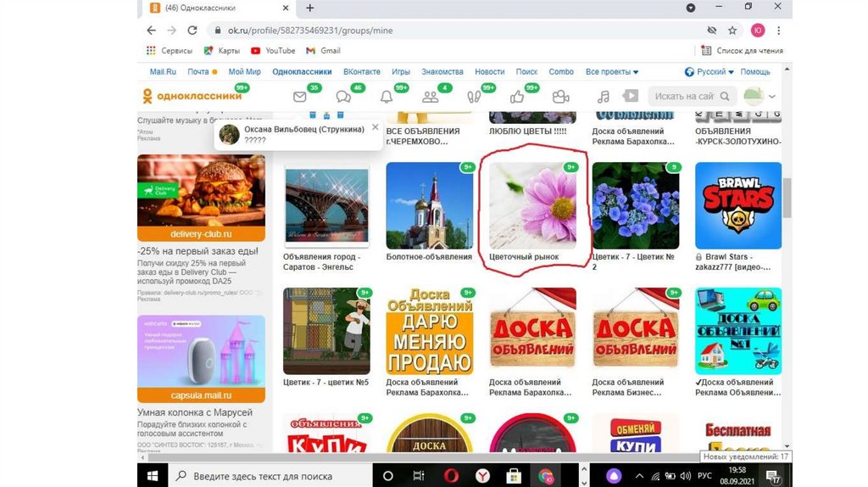The width and height of the screenshot is (868, 487).
Task: Open the 'Помощь' help link
Action: (x=755, y=72)
